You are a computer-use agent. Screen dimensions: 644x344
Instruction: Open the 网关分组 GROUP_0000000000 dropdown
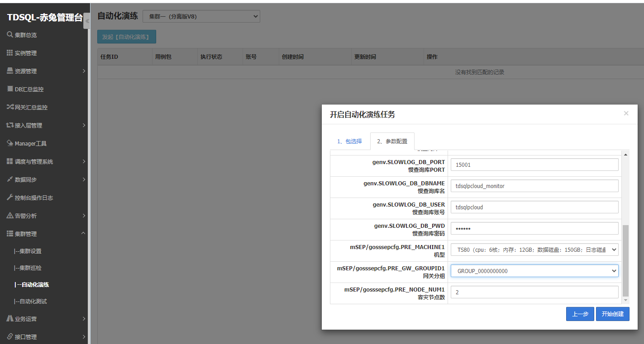pyautogui.click(x=534, y=271)
